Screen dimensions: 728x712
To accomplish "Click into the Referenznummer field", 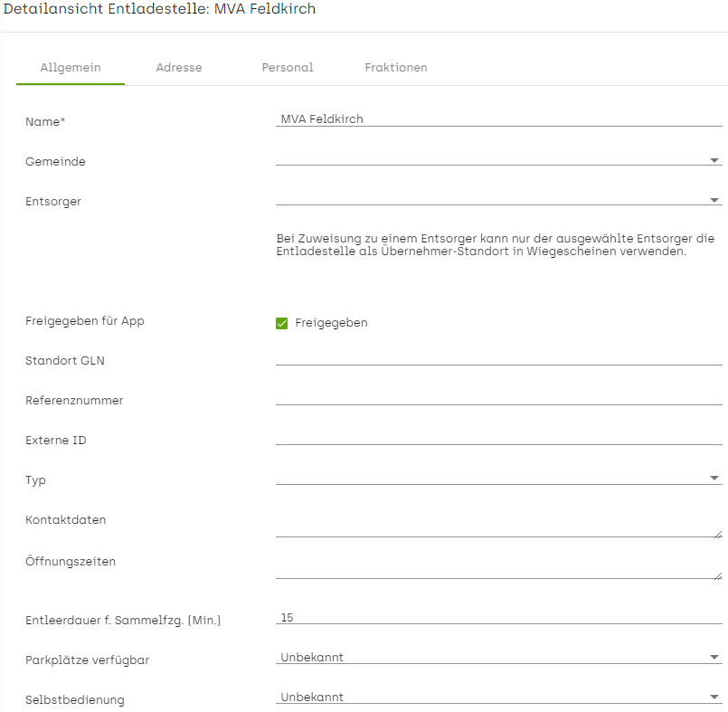I will (499, 398).
